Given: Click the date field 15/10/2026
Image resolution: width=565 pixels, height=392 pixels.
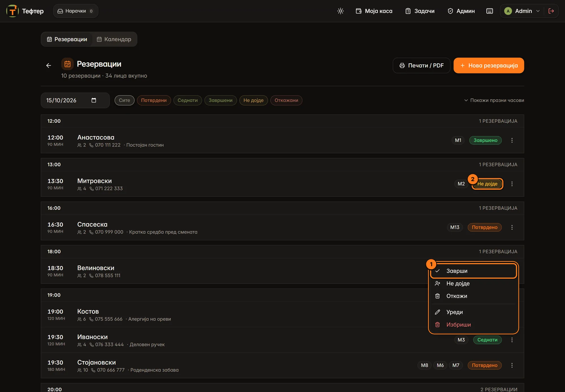Looking at the screenshot, I should 75,100.
